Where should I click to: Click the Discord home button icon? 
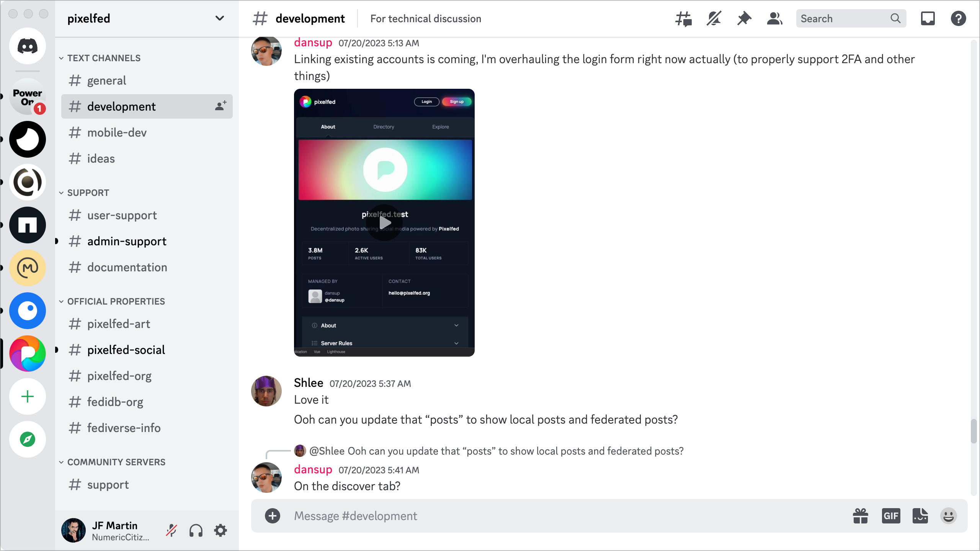28,46
